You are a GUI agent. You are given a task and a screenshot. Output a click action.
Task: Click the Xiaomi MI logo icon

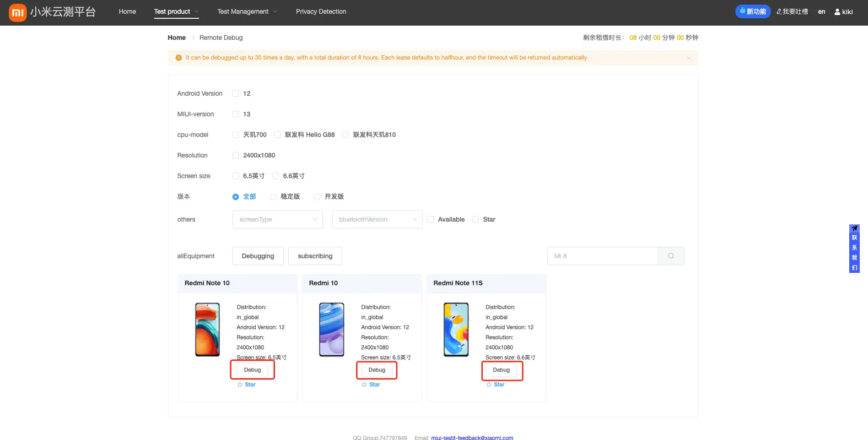(17, 12)
